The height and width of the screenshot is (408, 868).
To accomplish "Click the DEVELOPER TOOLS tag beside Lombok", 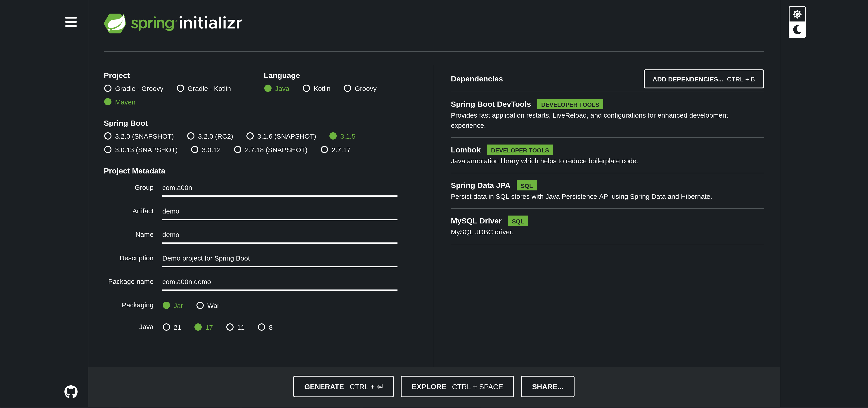I will tap(520, 150).
